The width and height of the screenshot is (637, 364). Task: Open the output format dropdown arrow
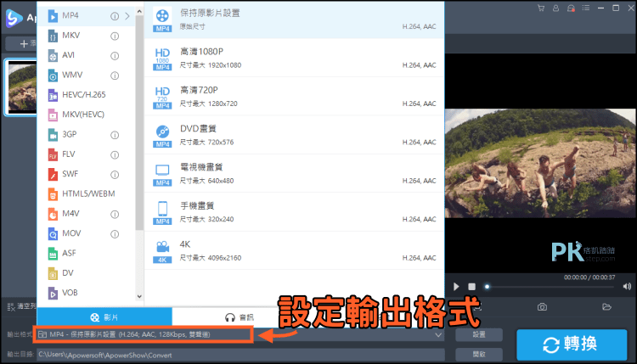tap(438, 335)
